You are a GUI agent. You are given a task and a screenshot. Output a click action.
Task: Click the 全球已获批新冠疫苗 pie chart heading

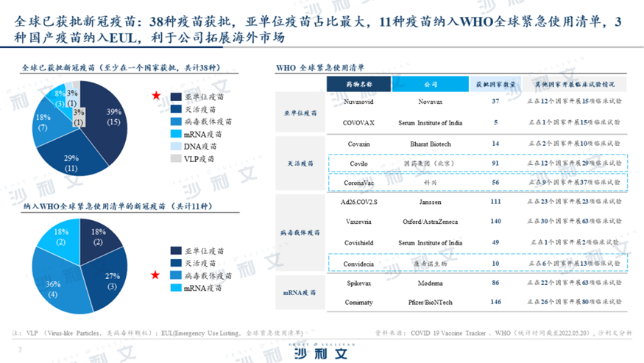pyautogui.click(x=121, y=68)
